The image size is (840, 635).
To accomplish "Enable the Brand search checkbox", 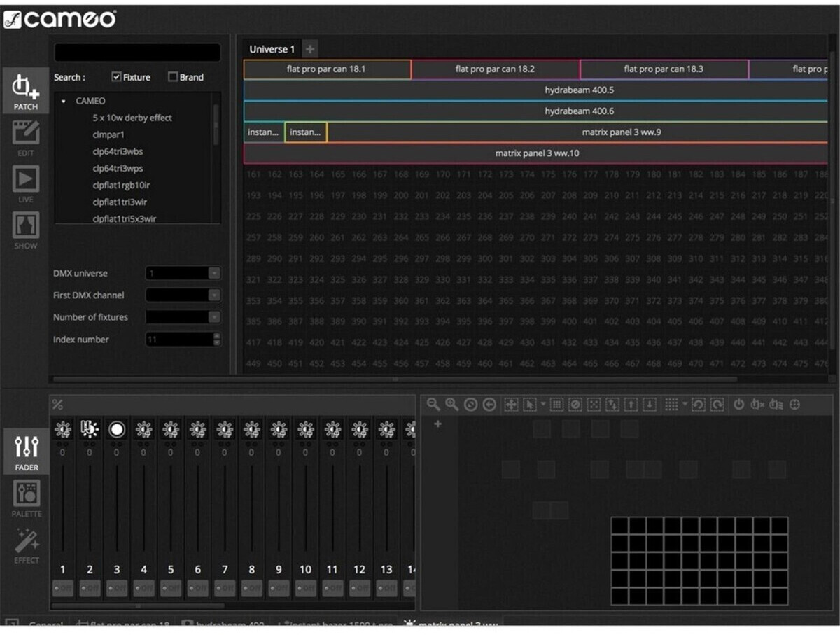I will tap(173, 77).
